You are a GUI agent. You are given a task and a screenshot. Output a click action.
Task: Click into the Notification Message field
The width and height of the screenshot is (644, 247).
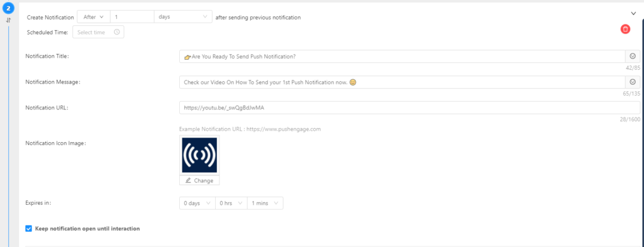point(402,82)
